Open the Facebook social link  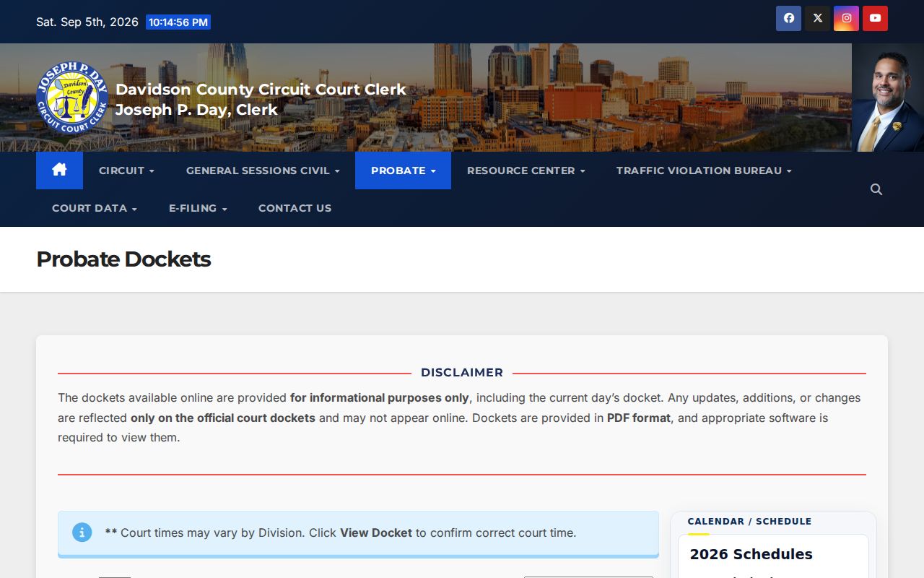pyautogui.click(x=788, y=19)
